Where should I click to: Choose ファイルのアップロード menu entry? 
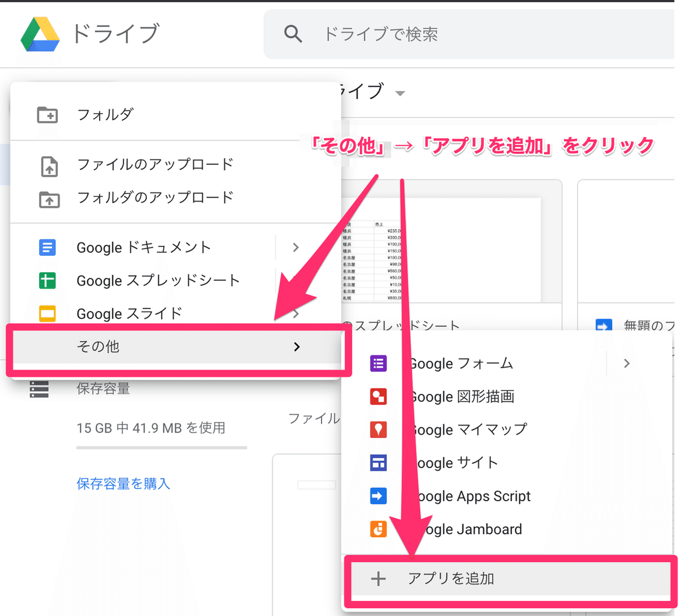(x=154, y=164)
